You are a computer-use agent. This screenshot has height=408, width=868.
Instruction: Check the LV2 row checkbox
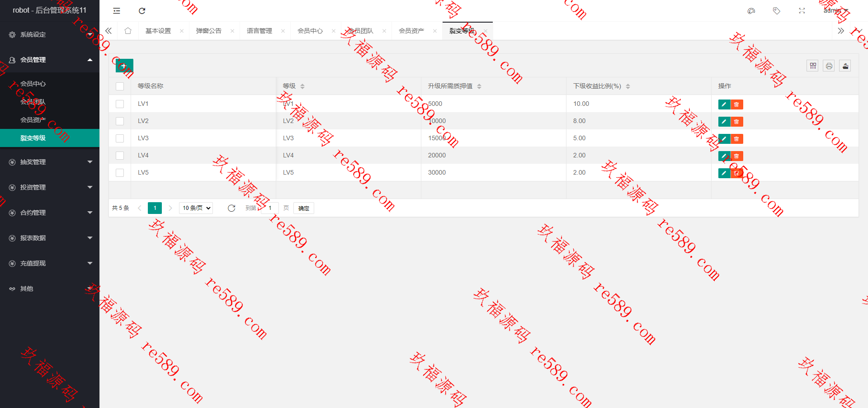pos(120,121)
